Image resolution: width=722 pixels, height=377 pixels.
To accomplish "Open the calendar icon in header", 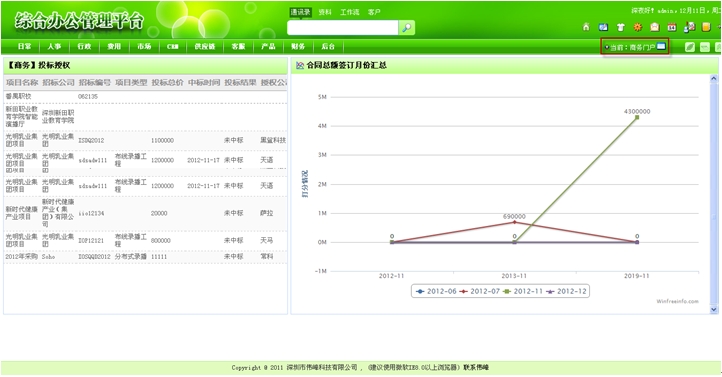I will tap(671, 27).
